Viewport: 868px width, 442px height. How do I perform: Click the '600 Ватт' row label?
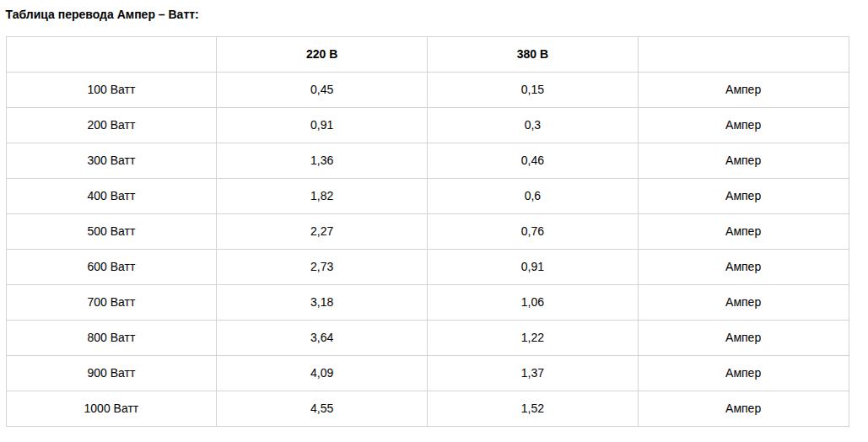click(111, 267)
